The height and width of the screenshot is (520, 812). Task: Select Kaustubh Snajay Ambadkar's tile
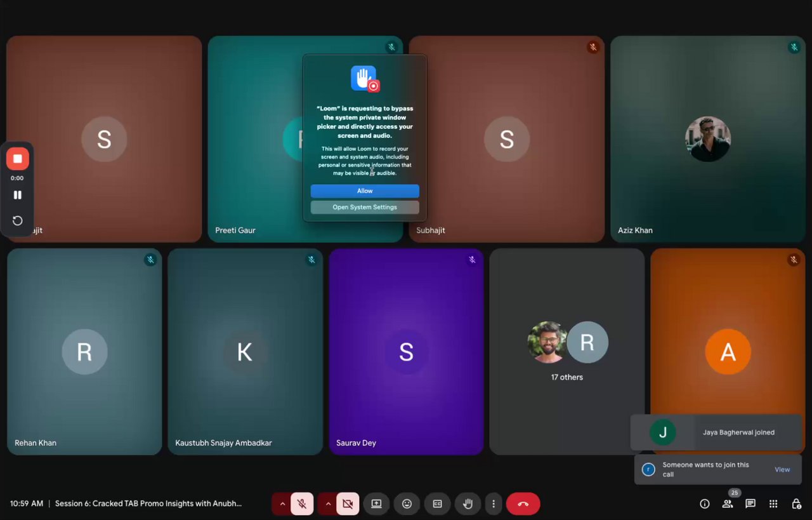pyautogui.click(x=245, y=351)
